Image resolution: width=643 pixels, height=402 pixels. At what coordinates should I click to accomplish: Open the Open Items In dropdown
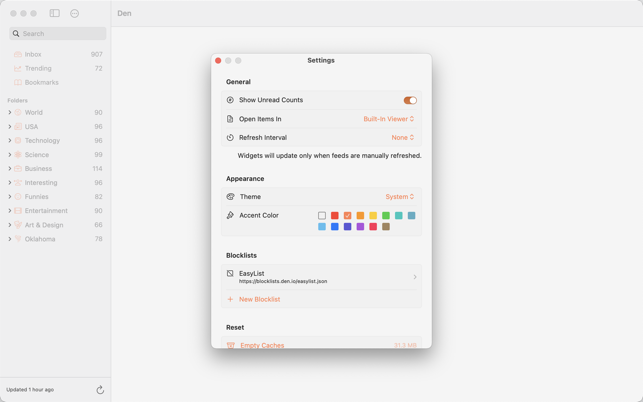[388, 119]
